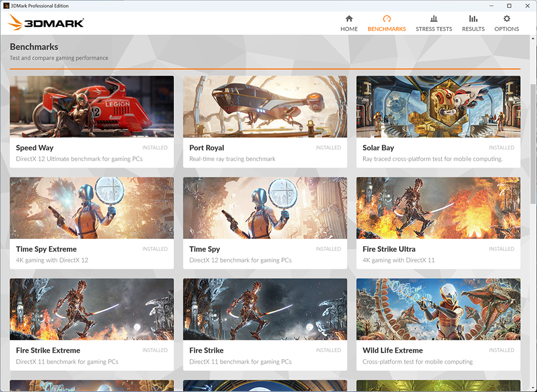Viewport: 537px width, 392px height.
Task: Open the Speed Way benchmark thumbnail
Action: point(92,106)
